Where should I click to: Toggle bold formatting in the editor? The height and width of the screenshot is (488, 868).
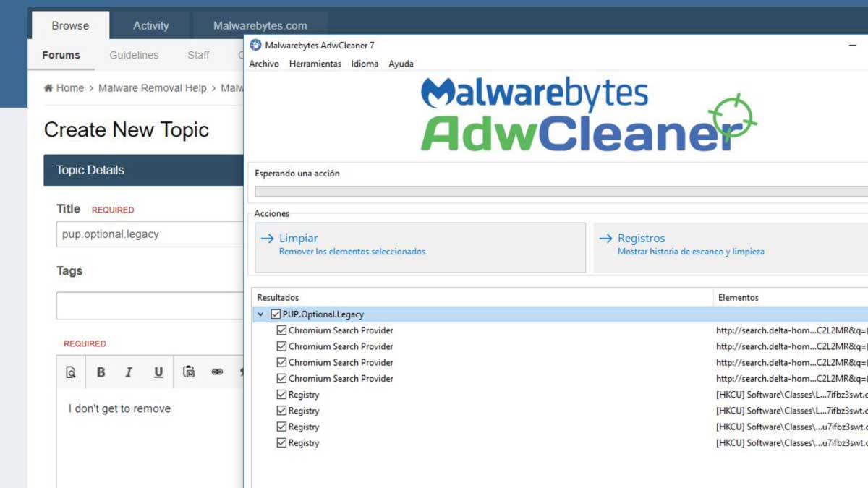pos(101,372)
